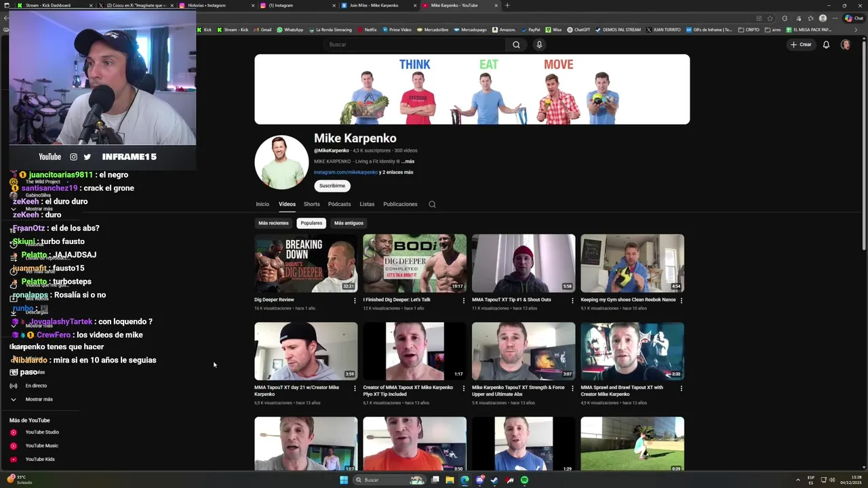The image size is (868, 488).
Task: Select the Más recientes filter chip
Action: coord(273,223)
